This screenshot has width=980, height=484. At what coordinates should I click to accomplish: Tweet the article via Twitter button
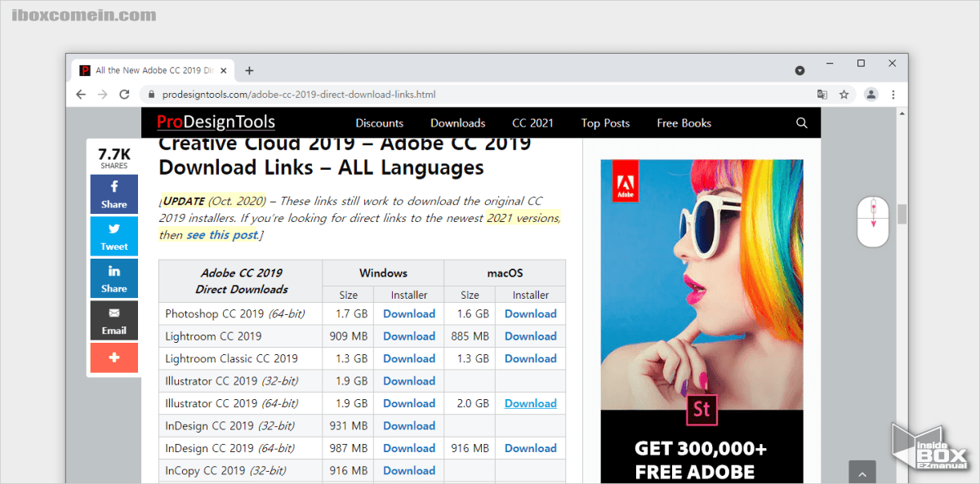(114, 237)
